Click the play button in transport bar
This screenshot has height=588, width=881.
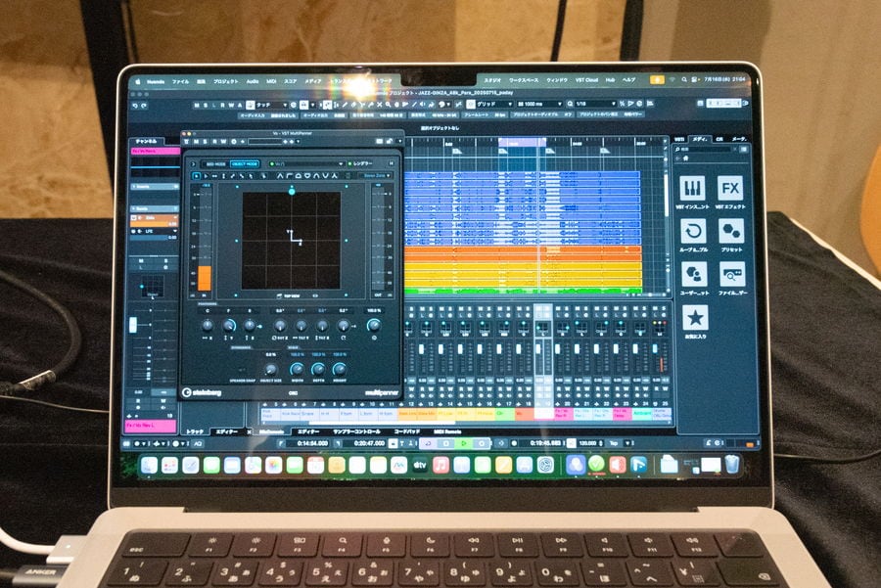[x=466, y=443]
